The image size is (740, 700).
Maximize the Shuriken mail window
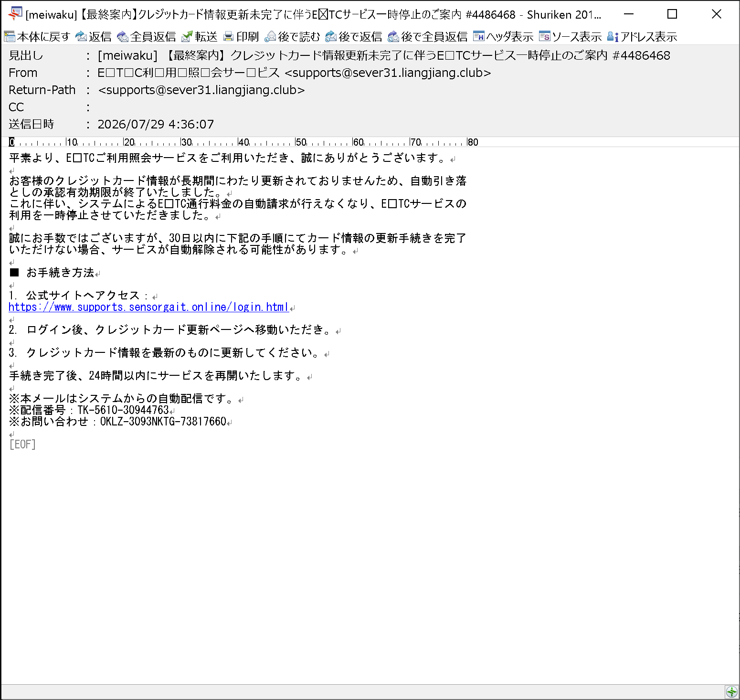click(x=672, y=14)
